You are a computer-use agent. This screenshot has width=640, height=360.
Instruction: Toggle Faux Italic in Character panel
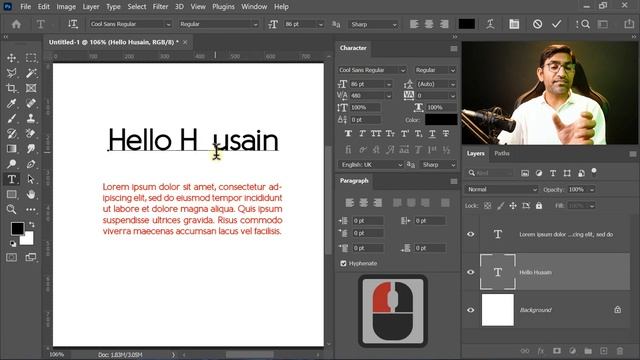tap(362, 133)
